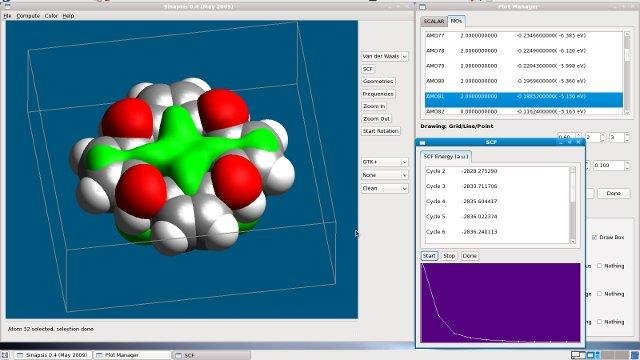Expand the GTK+ theme dropdown
This screenshot has height=360, width=640.
(x=384, y=162)
